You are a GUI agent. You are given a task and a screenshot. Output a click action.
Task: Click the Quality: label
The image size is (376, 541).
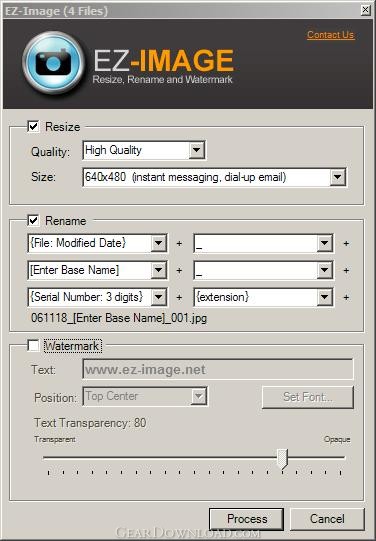click(50, 152)
